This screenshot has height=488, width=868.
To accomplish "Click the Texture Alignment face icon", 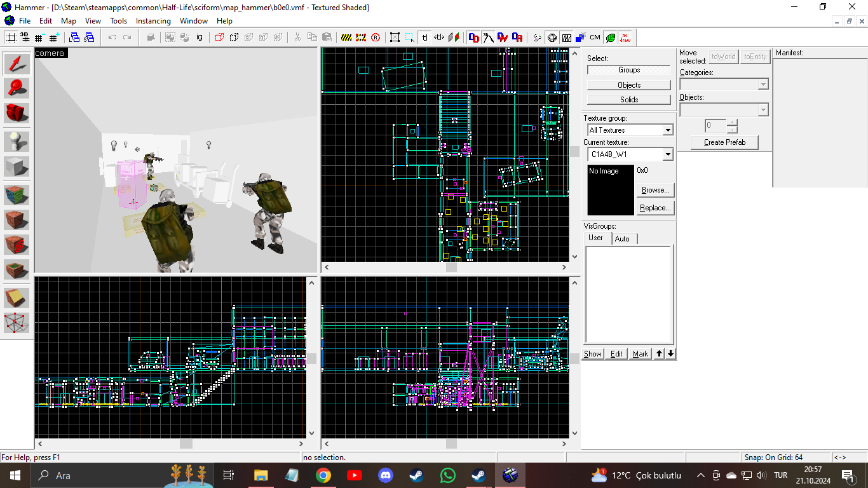I will 454,37.
